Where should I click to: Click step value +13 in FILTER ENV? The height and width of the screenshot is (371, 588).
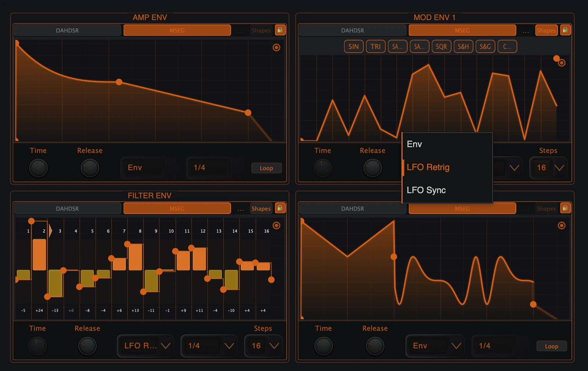point(135,311)
